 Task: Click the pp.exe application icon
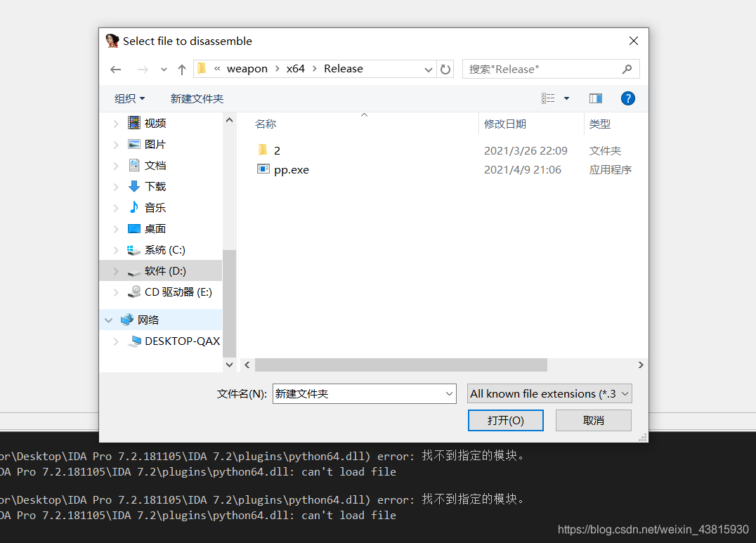pyautogui.click(x=263, y=169)
